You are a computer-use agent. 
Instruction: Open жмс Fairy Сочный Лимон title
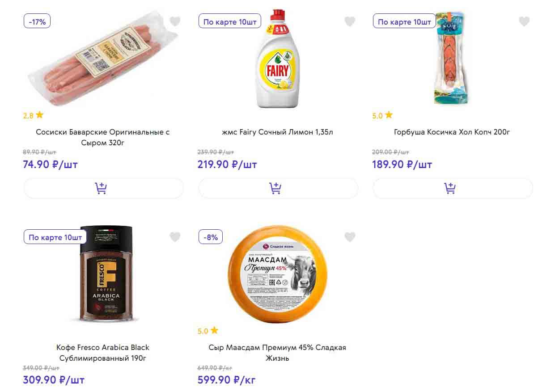(x=277, y=132)
